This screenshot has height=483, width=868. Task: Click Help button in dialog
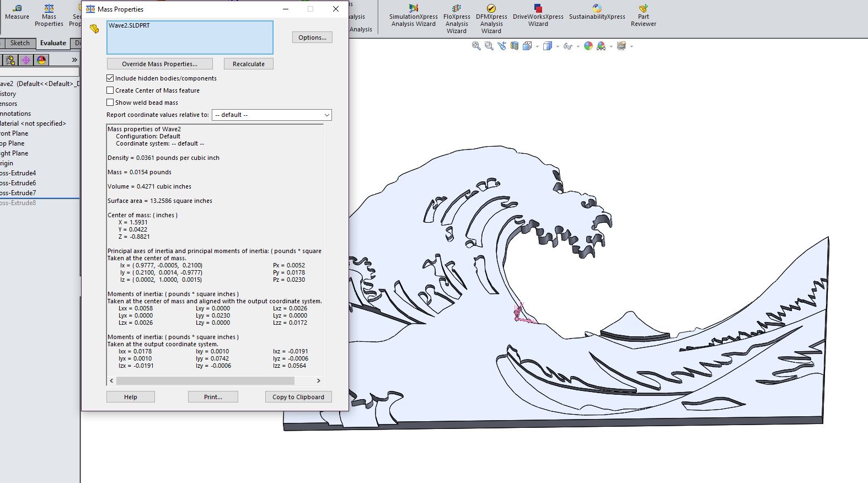(131, 397)
